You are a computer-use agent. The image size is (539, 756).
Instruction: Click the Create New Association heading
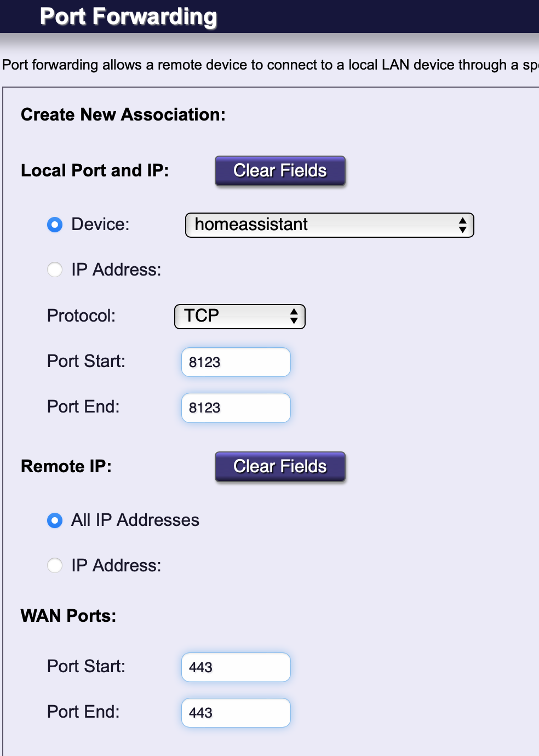[x=123, y=114]
